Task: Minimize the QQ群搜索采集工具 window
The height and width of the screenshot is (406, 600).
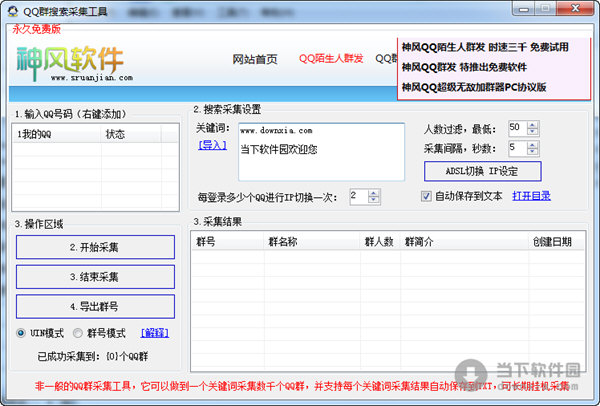Action: (x=523, y=8)
